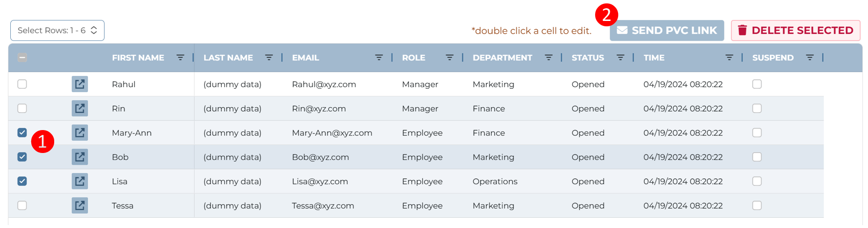Uncheck the selection box for Lisa
This screenshot has width=868, height=228.
[x=22, y=181]
